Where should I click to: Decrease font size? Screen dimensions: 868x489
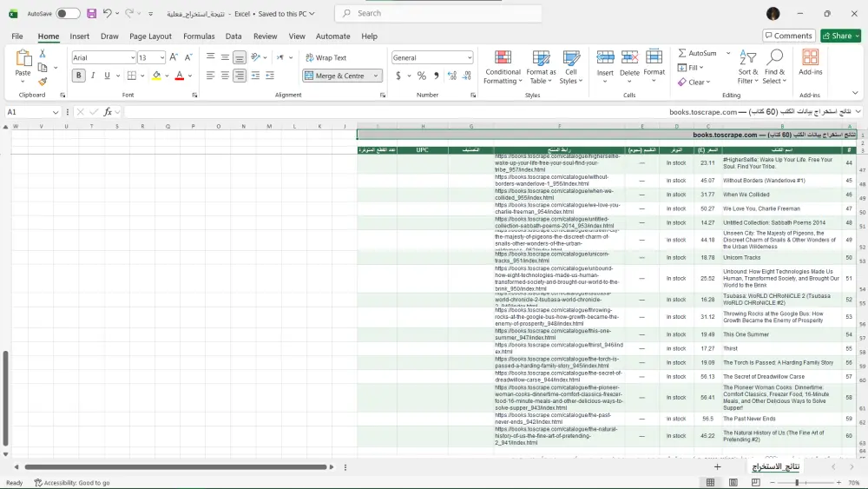[188, 57]
